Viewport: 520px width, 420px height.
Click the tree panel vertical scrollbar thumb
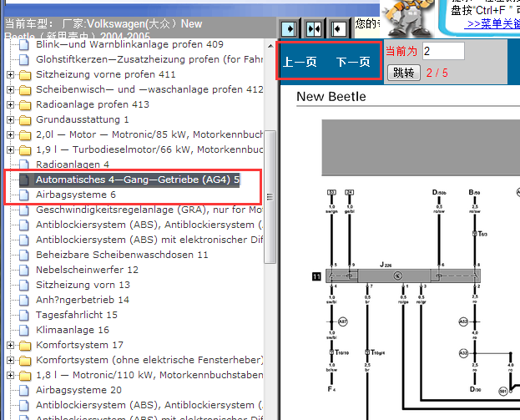(x=270, y=197)
